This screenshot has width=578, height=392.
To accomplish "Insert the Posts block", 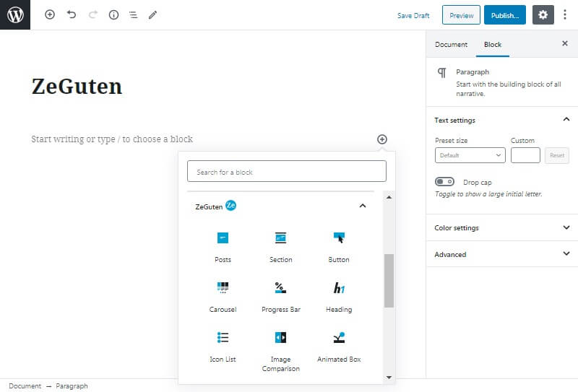I will (223, 247).
